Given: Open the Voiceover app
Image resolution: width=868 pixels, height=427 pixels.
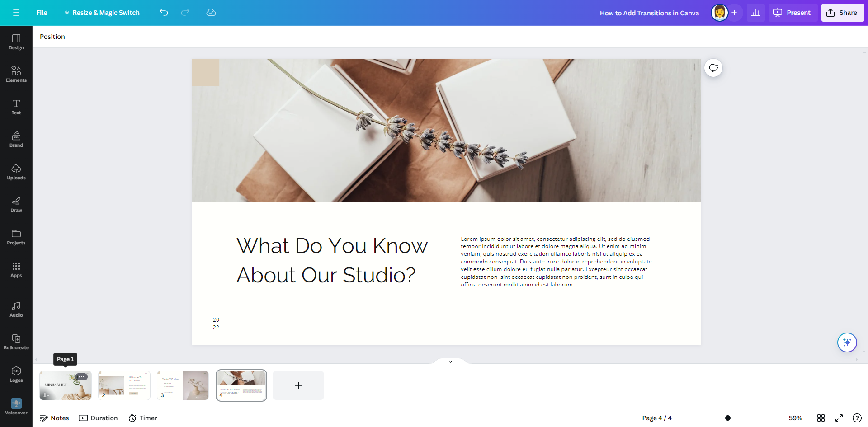Looking at the screenshot, I should point(16,407).
